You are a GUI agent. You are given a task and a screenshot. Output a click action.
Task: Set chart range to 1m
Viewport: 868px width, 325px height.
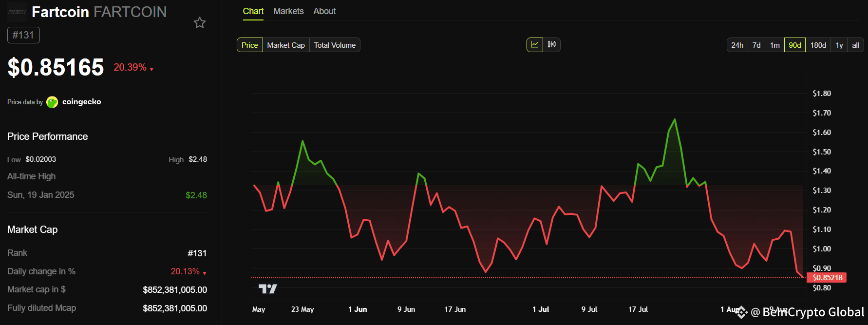[774, 45]
